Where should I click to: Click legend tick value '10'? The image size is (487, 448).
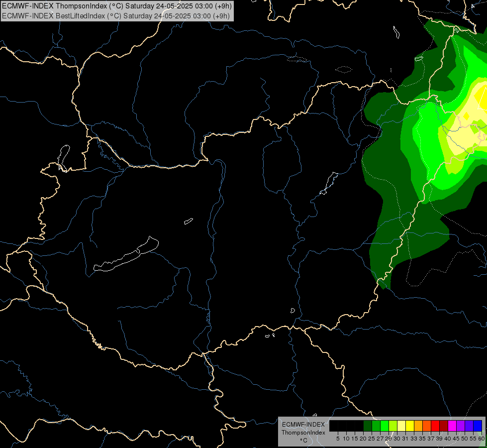(x=346, y=439)
